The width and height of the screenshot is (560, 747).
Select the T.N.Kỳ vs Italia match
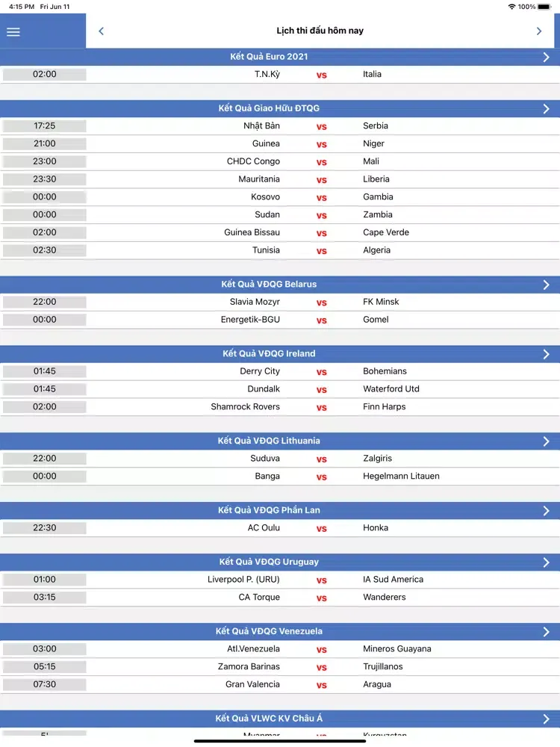click(x=321, y=75)
